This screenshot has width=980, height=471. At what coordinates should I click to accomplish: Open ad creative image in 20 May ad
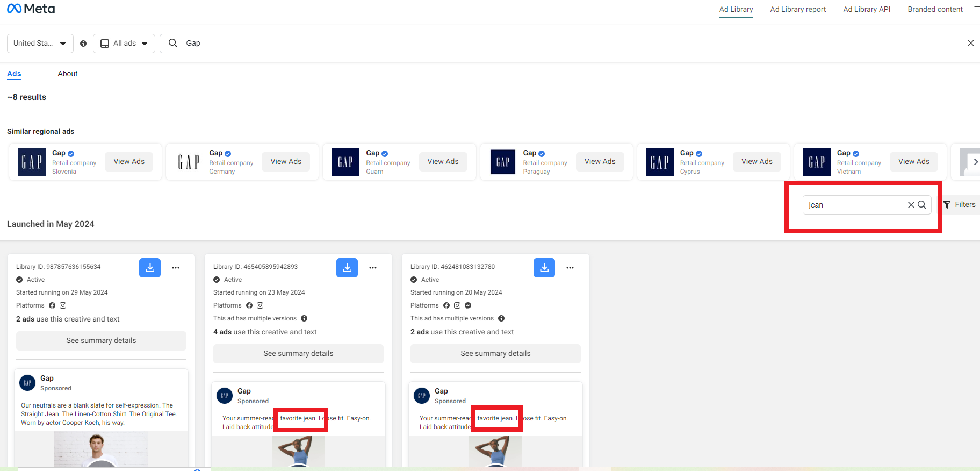point(495,452)
